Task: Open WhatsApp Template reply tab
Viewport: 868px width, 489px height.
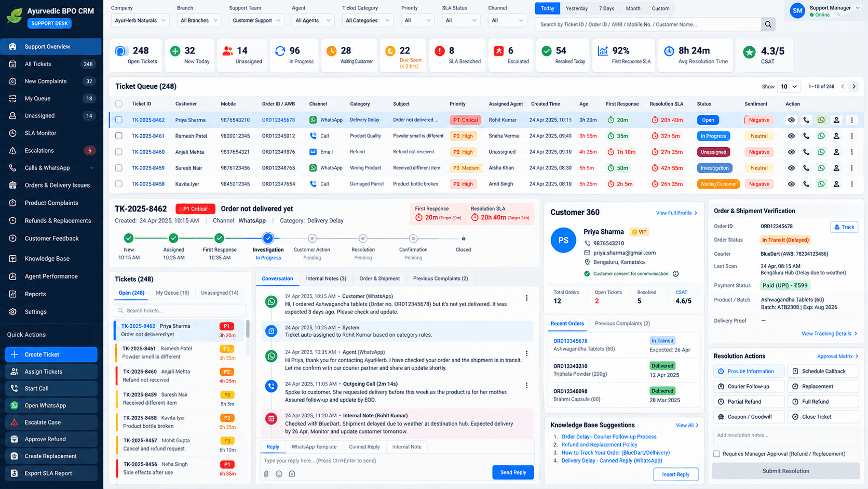Action: tap(314, 447)
